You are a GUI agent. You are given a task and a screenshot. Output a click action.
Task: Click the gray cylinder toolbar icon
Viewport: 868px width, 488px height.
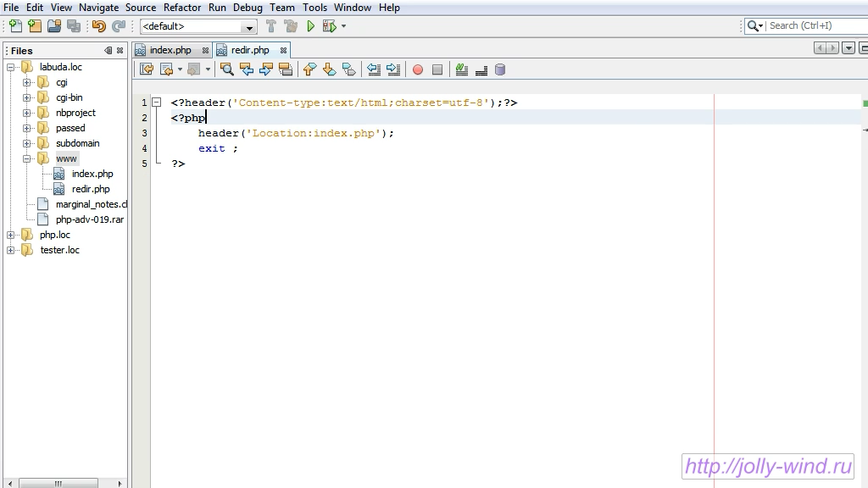(500, 69)
